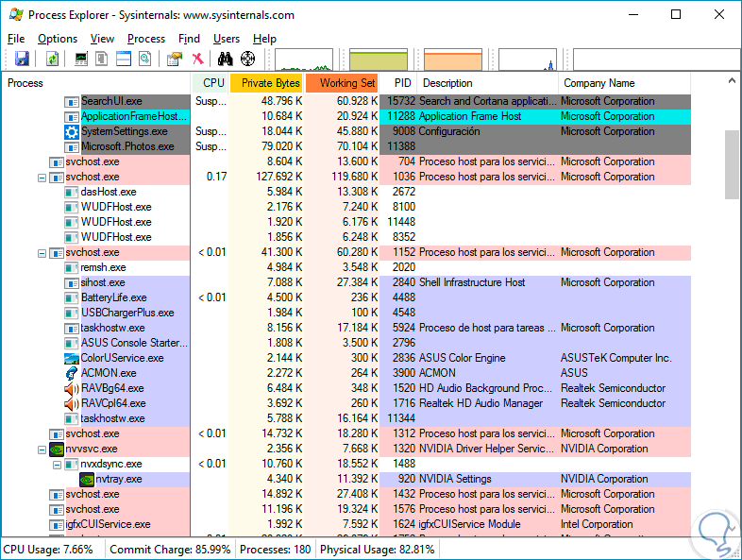
Task: Click the Refresh Now toolbar icon
Action: coord(53,59)
